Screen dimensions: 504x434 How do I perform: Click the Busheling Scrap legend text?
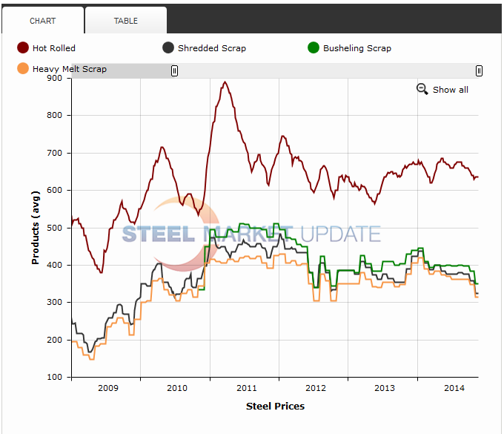357,48
